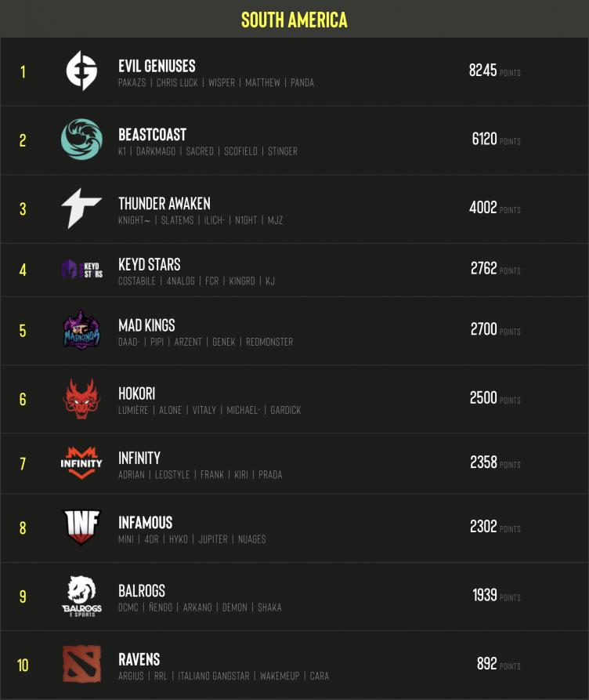Click the Hokori team name

[x=137, y=394]
